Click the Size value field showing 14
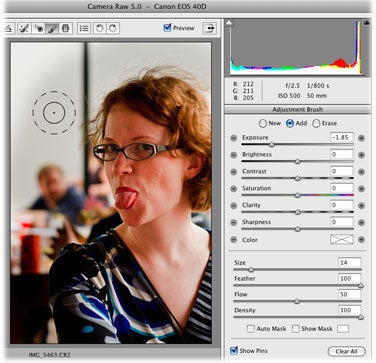 349,262
